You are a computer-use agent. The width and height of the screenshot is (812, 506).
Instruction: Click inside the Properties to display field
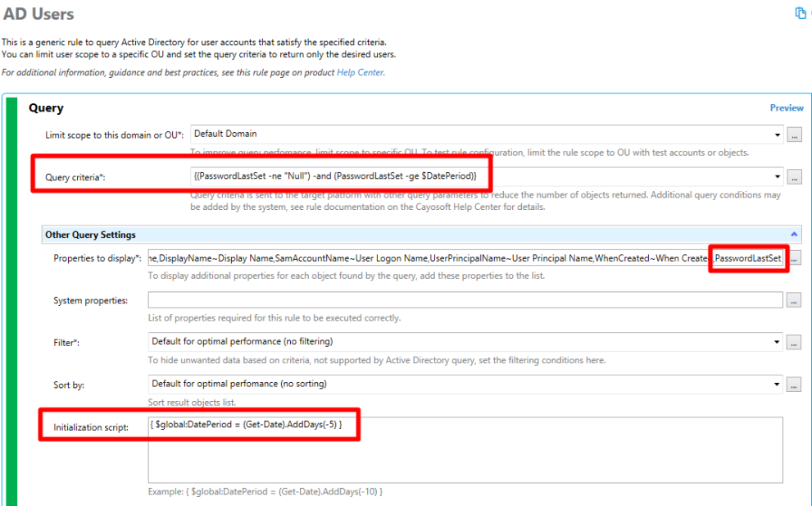[x=465, y=258]
